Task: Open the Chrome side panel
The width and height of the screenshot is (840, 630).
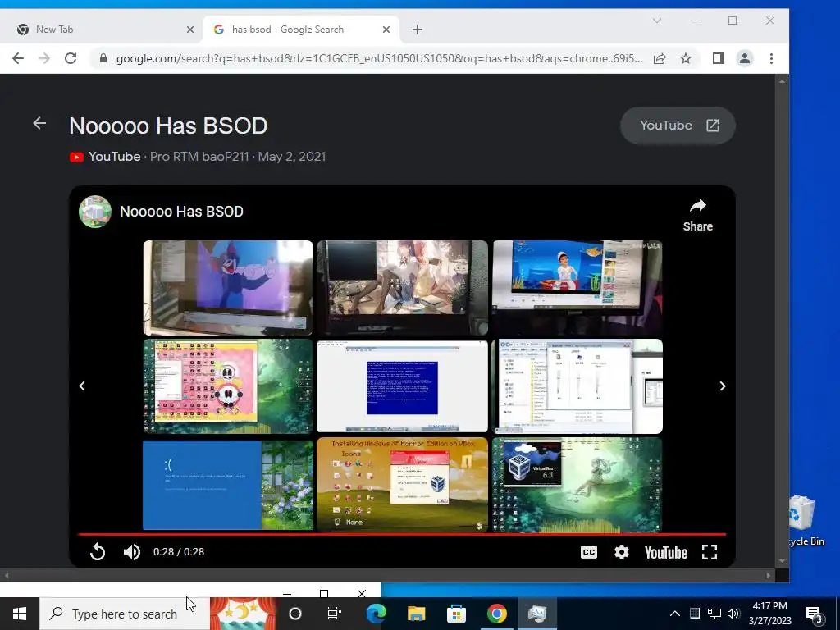Action: click(719, 58)
